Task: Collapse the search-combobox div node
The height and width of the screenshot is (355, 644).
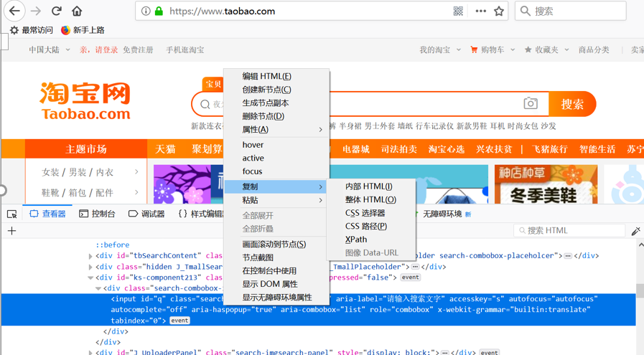Action: [98, 288]
